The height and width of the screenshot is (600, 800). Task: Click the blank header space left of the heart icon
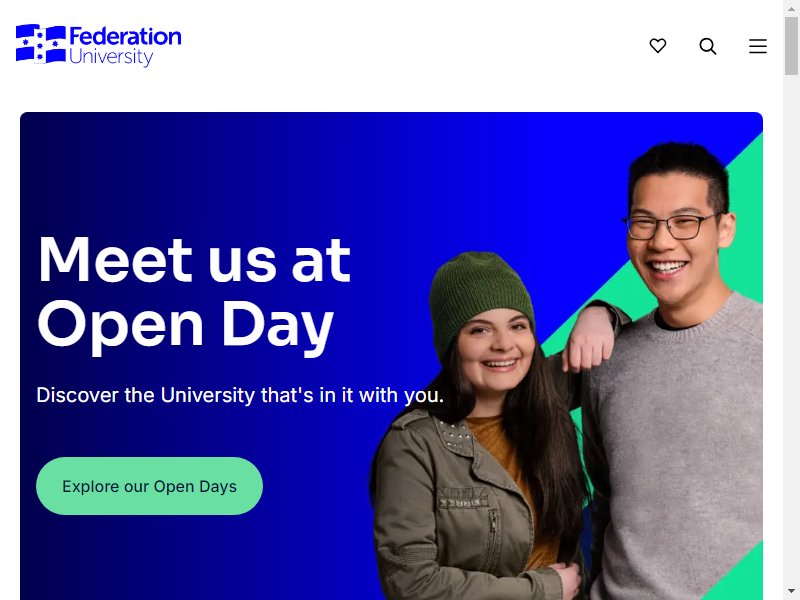pos(408,46)
